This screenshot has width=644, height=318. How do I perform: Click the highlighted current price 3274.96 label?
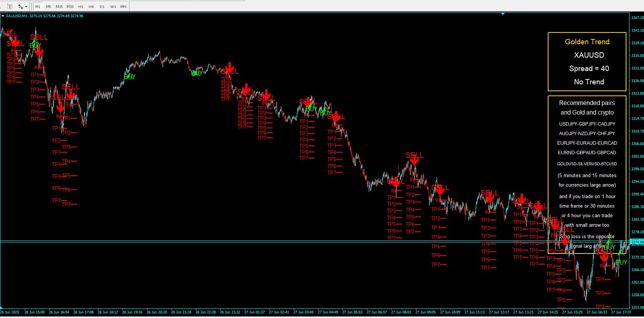pos(637,242)
